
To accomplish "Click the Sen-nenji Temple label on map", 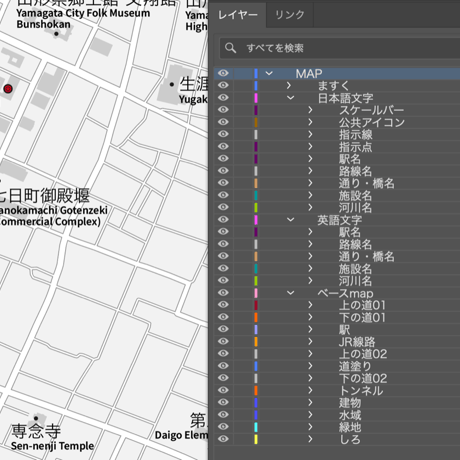I will (52, 446).
